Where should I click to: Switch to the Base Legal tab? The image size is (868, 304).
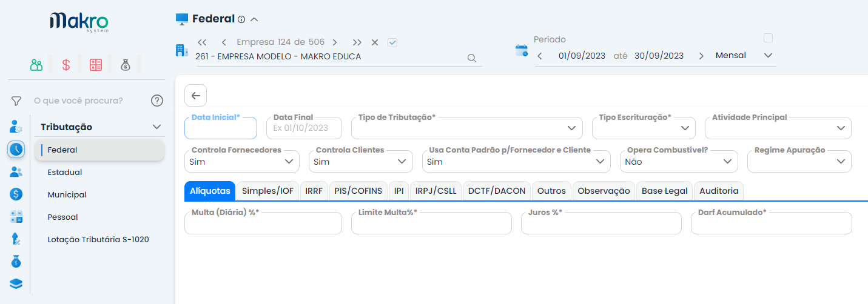tap(665, 191)
